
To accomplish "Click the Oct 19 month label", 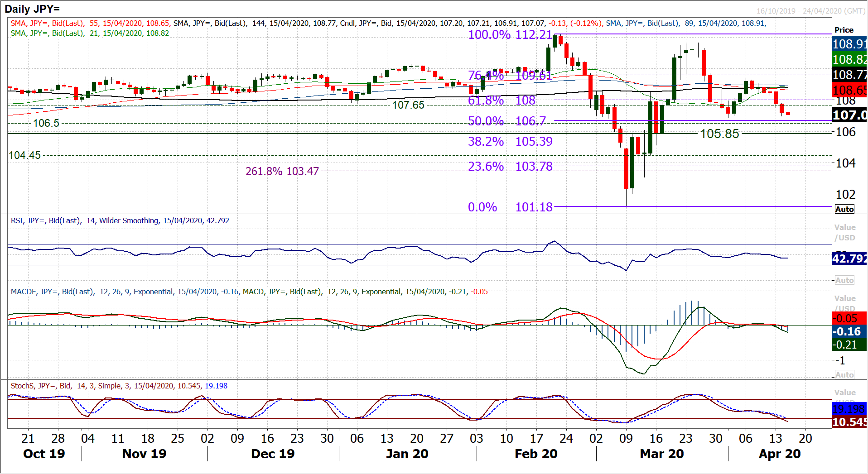I will pos(44,454).
